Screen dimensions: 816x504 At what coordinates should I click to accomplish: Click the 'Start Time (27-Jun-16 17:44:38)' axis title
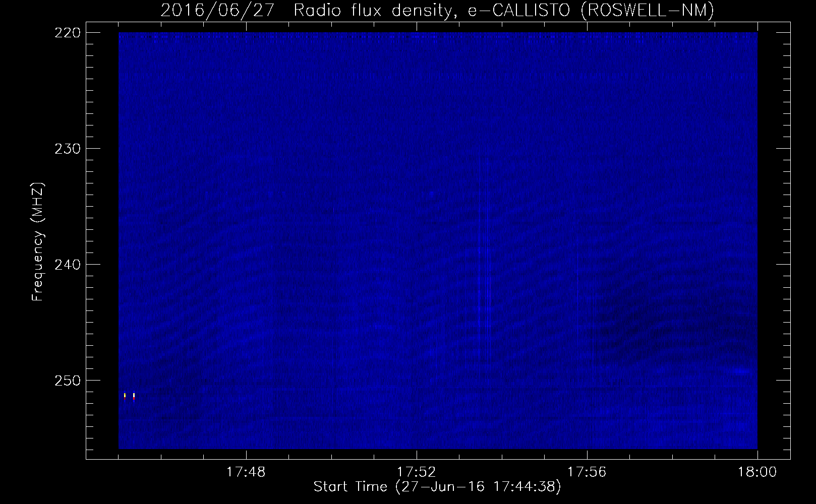tap(437, 487)
